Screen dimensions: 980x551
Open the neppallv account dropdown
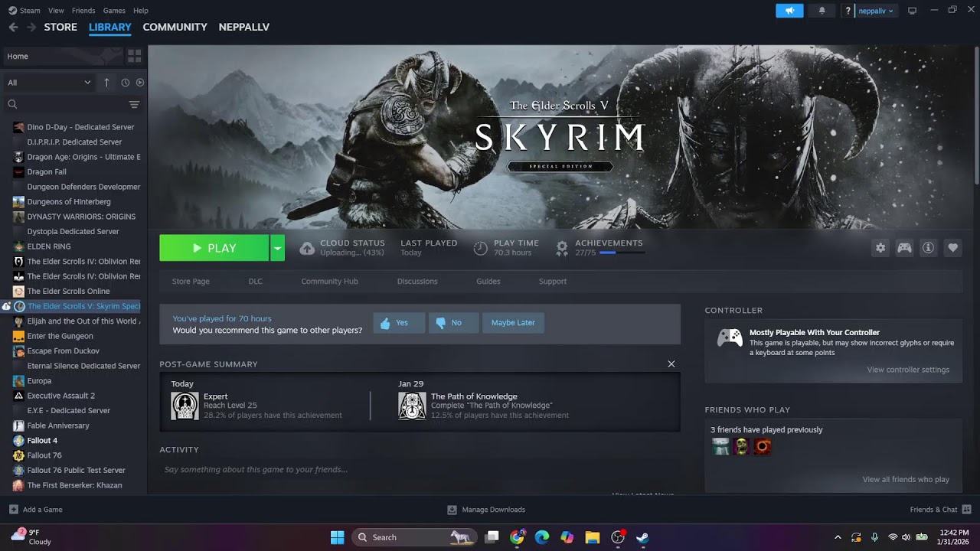tap(876, 11)
